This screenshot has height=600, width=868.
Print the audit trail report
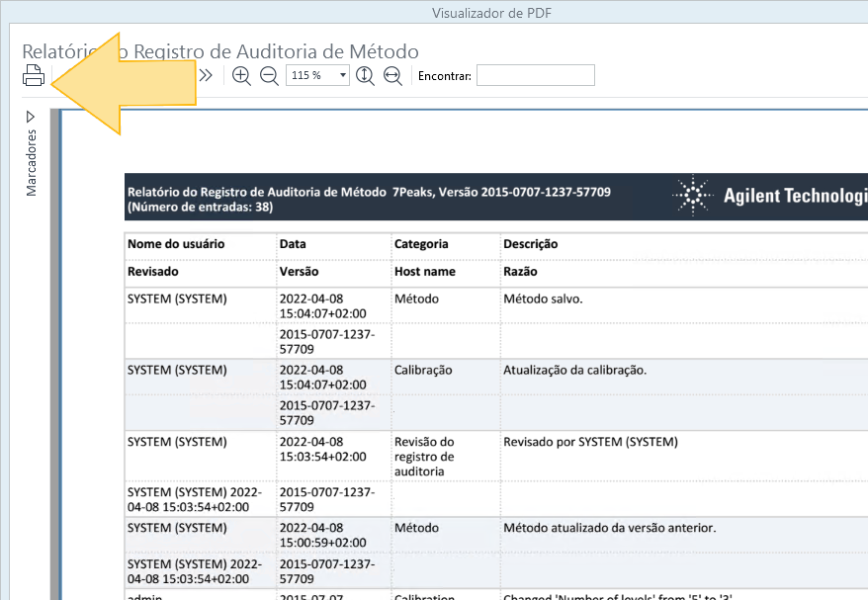coord(34,75)
